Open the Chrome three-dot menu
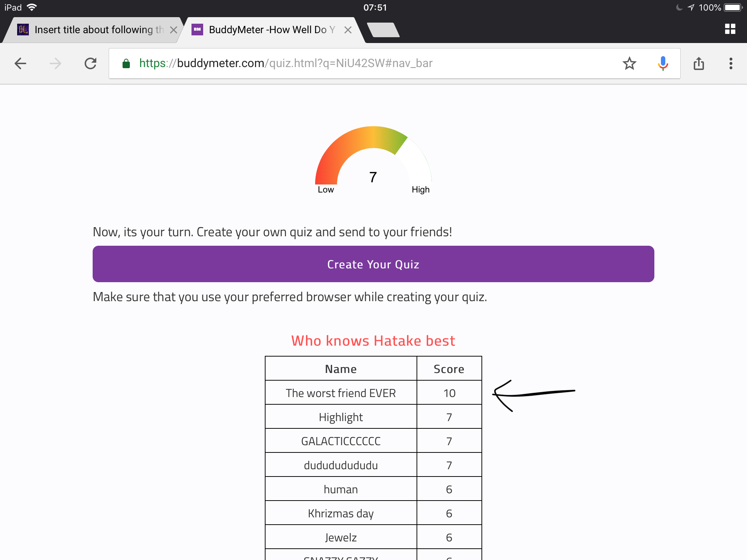The height and width of the screenshot is (560, 747). point(731,63)
